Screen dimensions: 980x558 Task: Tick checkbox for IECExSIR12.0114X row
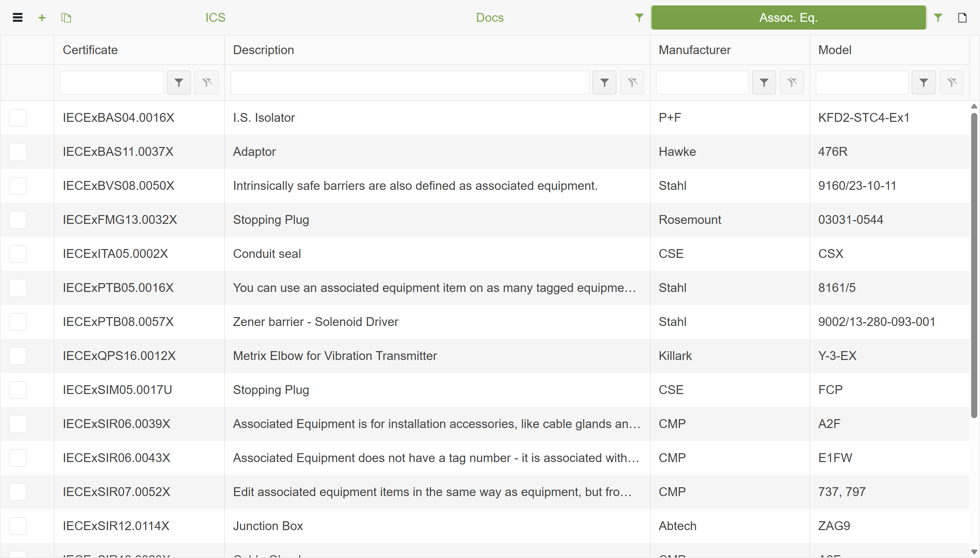[x=18, y=526]
